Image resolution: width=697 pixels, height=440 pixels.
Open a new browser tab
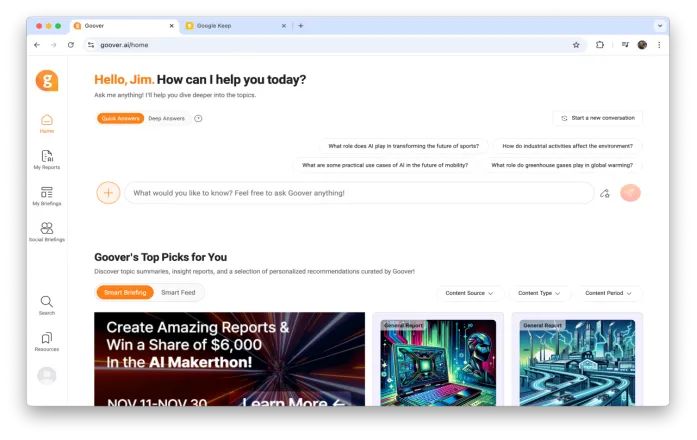click(x=301, y=26)
